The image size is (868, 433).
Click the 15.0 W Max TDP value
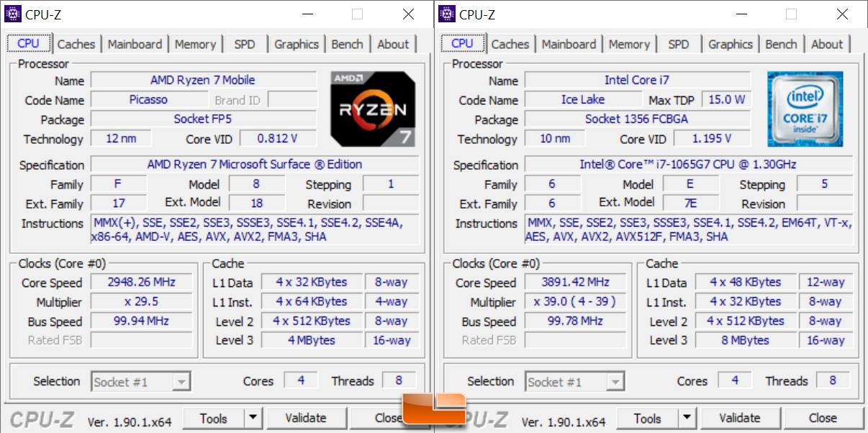pyautogui.click(x=725, y=99)
